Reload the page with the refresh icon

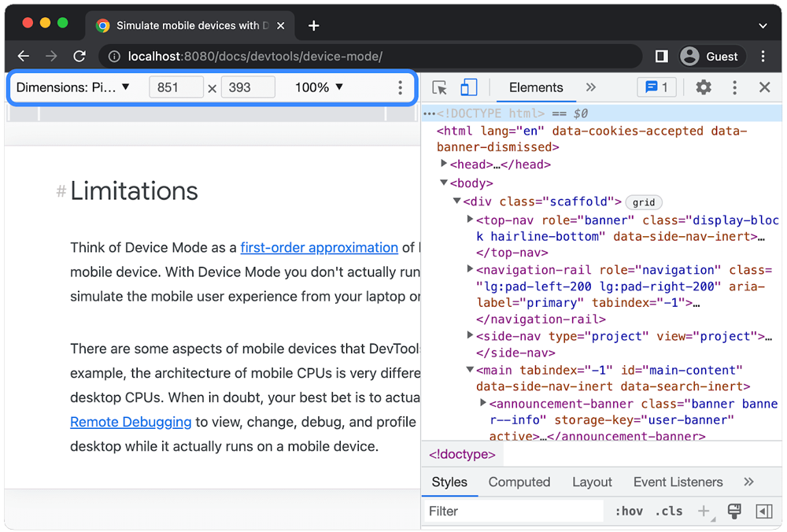pos(79,57)
